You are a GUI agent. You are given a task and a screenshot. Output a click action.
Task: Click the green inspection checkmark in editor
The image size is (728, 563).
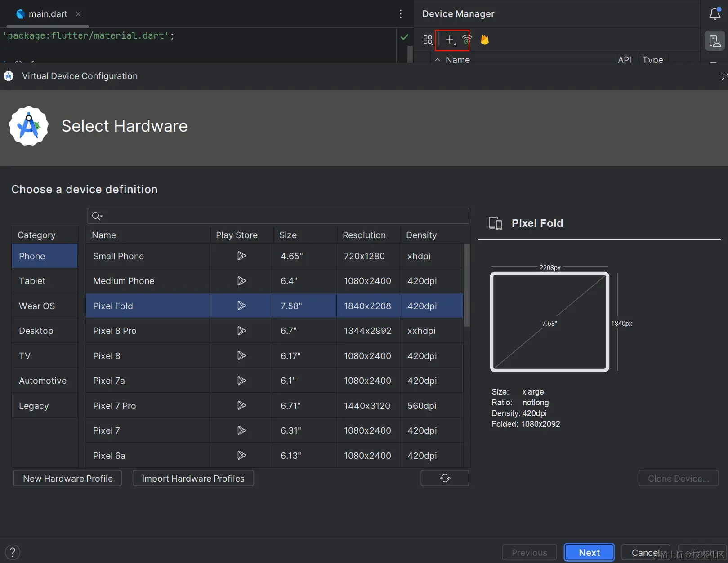coord(404,37)
